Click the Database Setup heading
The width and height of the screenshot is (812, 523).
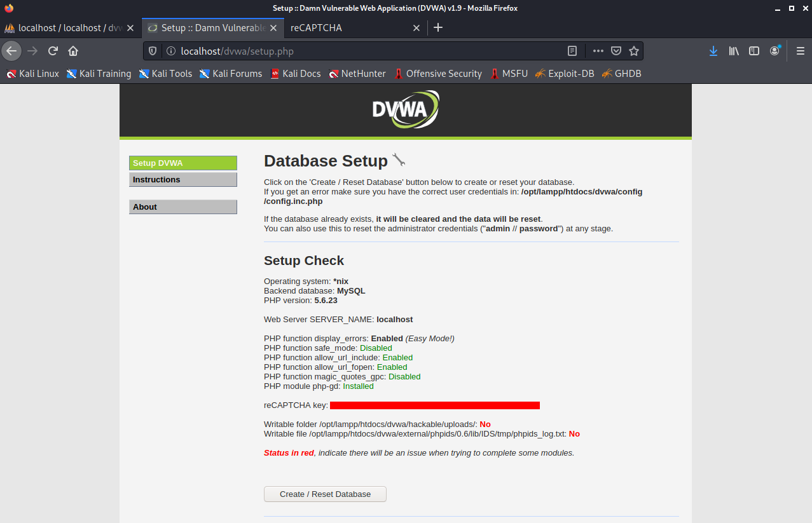point(326,161)
